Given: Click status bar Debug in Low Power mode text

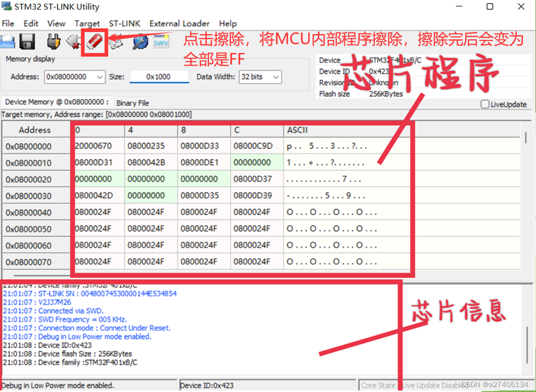Looking at the screenshot, I should coord(58,386).
